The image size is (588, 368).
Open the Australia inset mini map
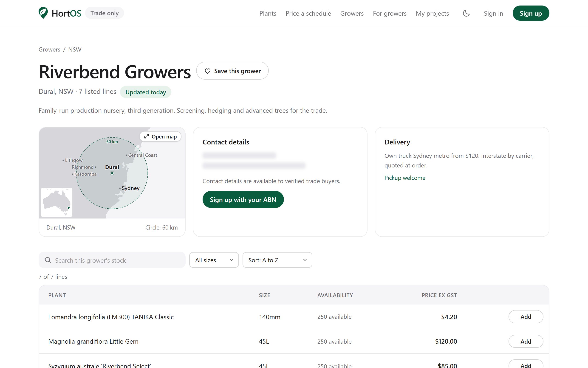pyautogui.click(x=57, y=202)
